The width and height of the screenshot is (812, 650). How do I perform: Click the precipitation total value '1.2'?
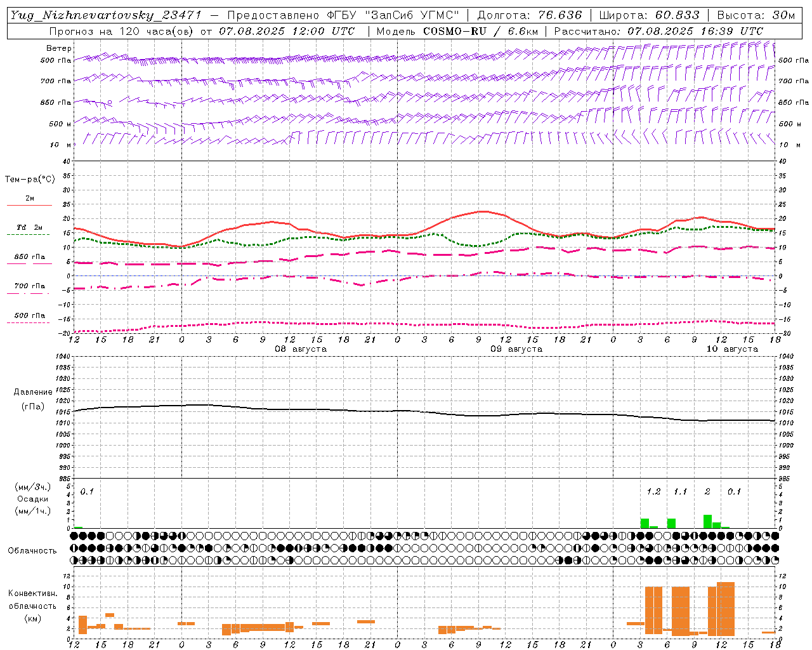(x=653, y=492)
